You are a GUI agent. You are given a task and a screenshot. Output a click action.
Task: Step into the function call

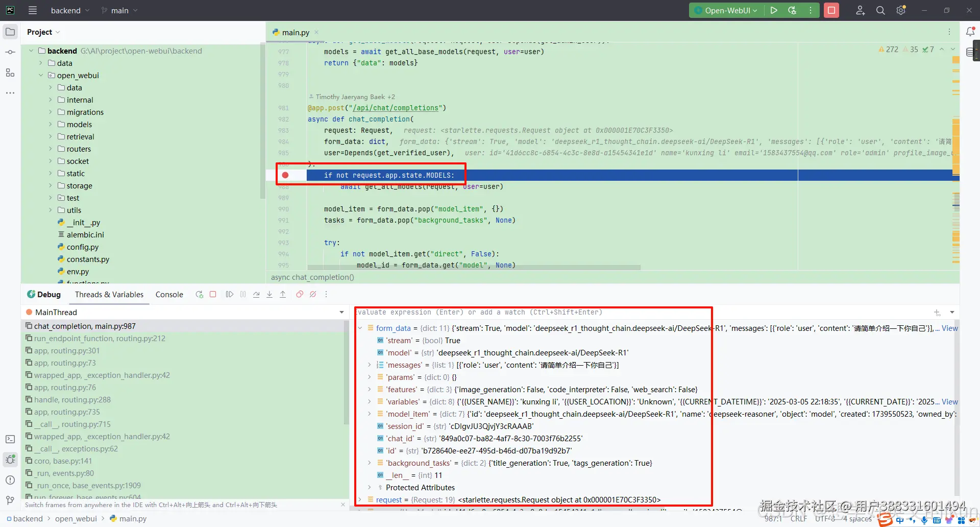[x=269, y=295]
